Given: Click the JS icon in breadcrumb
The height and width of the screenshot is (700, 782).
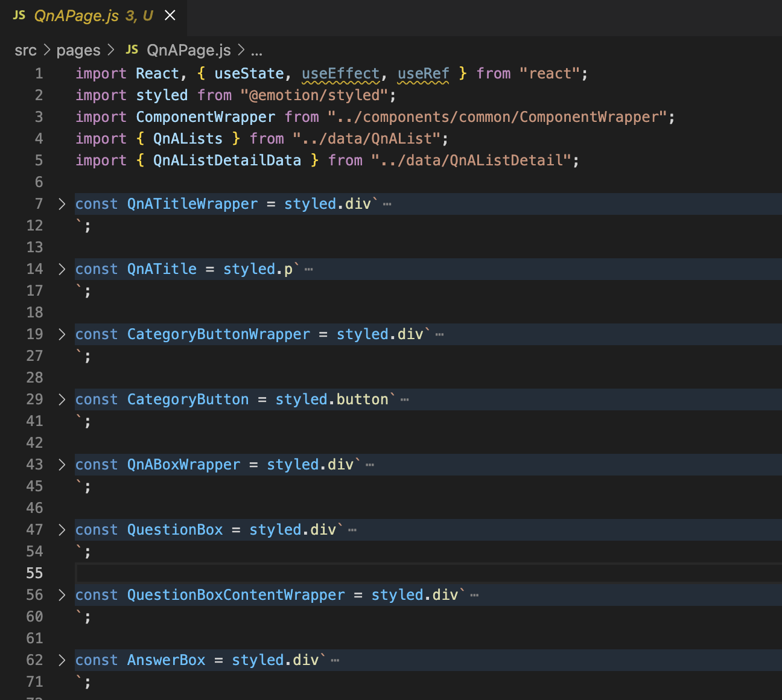Looking at the screenshot, I should coord(132,49).
